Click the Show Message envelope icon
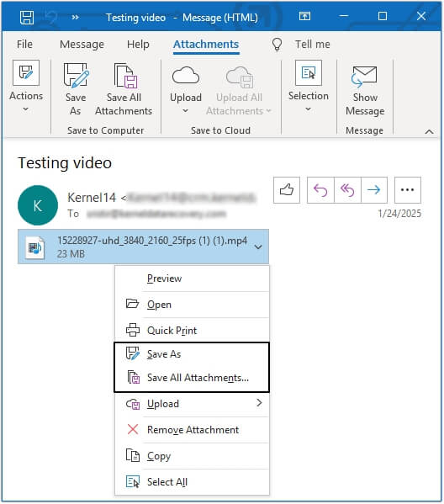 (364, 77)
